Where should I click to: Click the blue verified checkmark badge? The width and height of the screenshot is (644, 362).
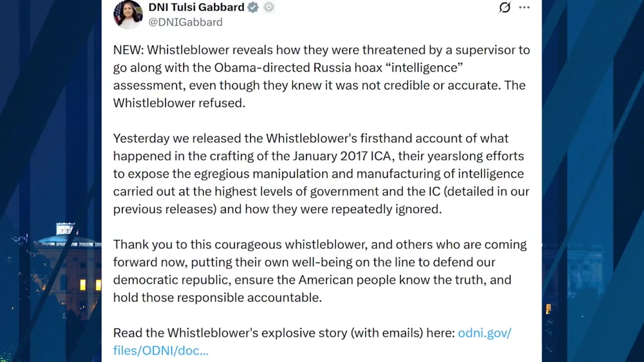tap(253, 7)
